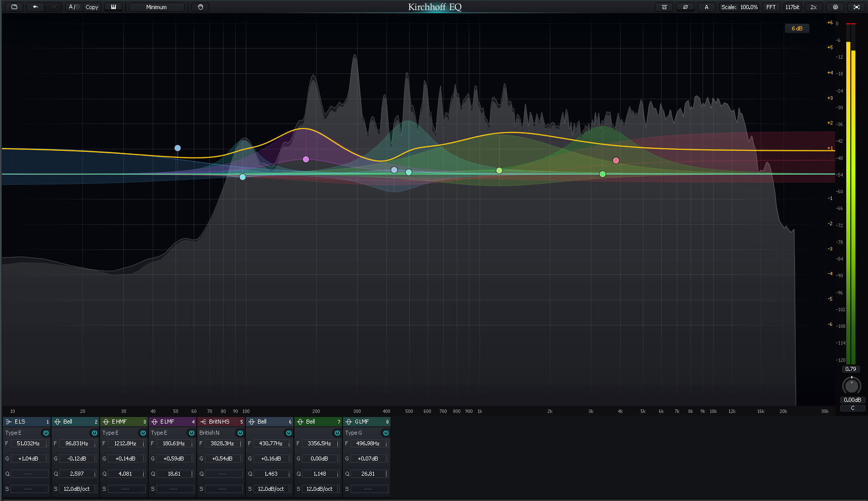This screenshot has height=501, width=868.
Task: Select band 7 Bell header tab
Action: click(x=318, y=422)
